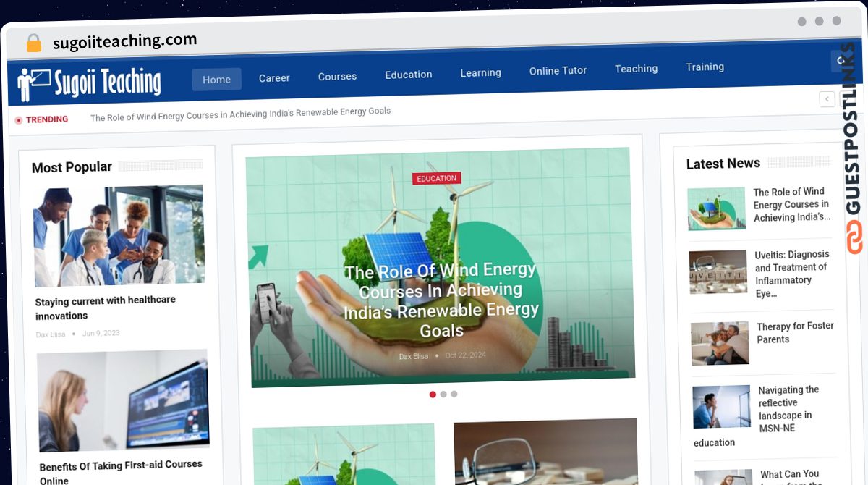Open the healthcare team thumbnail in Most Popular
This screenshot has width=868, height=485.
point(119,236)
